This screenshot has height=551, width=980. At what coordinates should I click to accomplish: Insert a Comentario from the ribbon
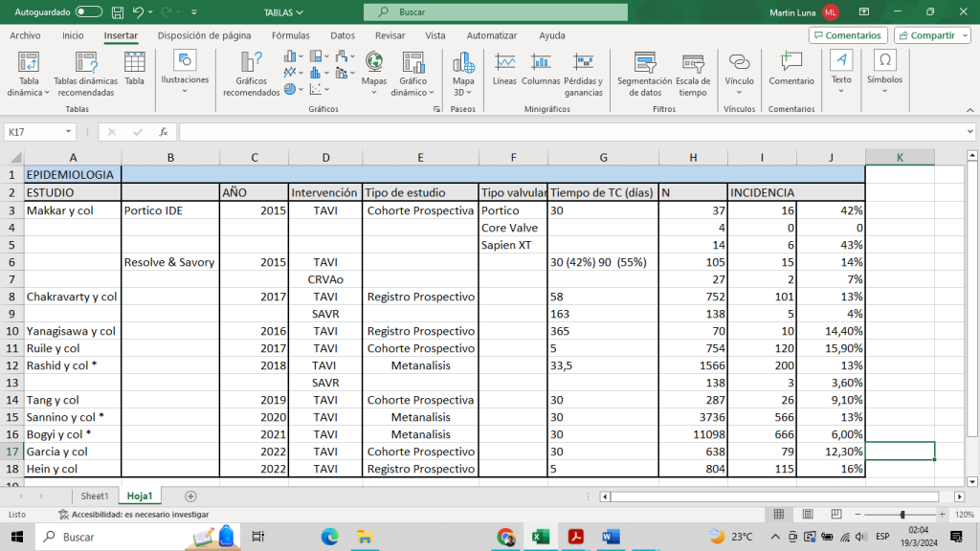(791, 63)
